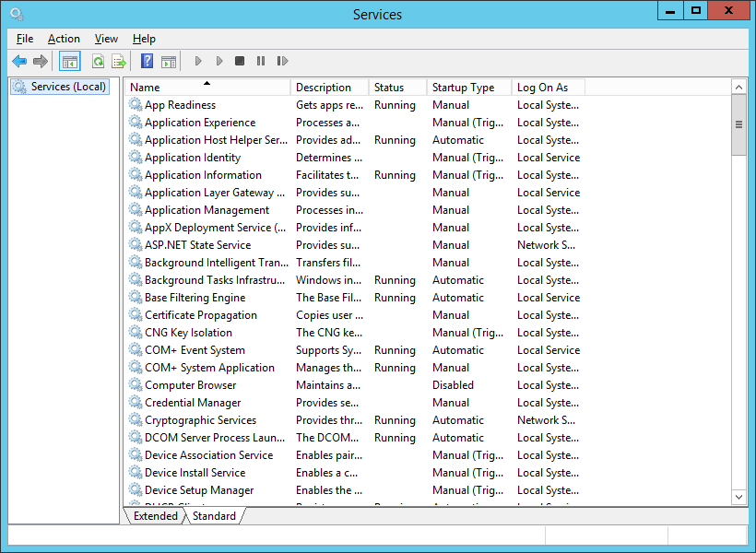756x553 pixels.
Task: Click the Start Service play icon
Action: click(198, 62)
